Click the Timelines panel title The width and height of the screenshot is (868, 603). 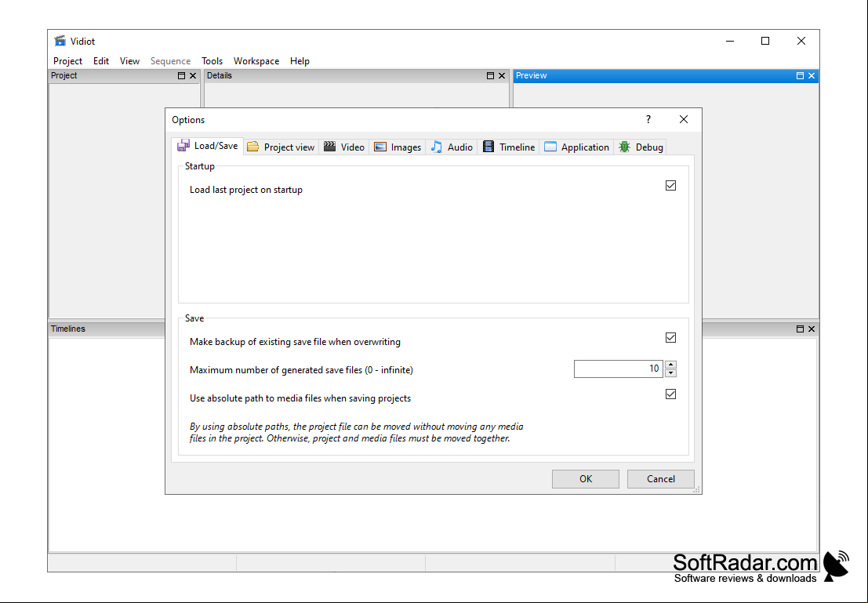click(x=68, y=329)
